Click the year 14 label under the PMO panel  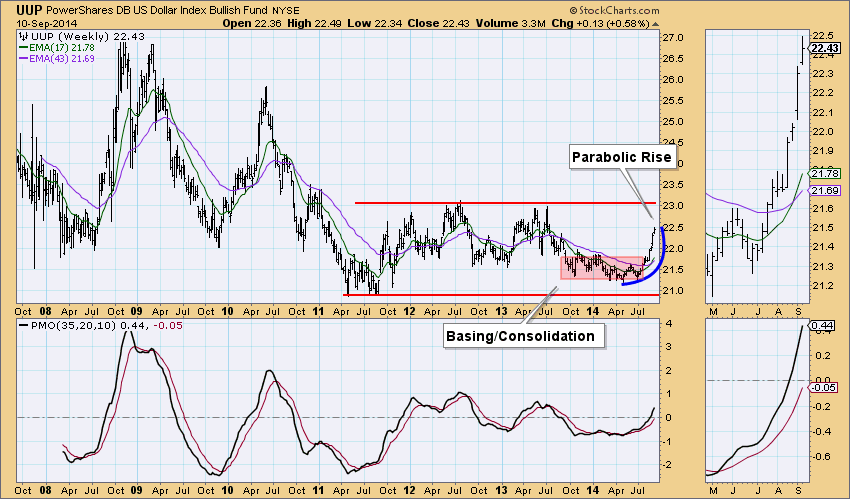pos(593,490)
